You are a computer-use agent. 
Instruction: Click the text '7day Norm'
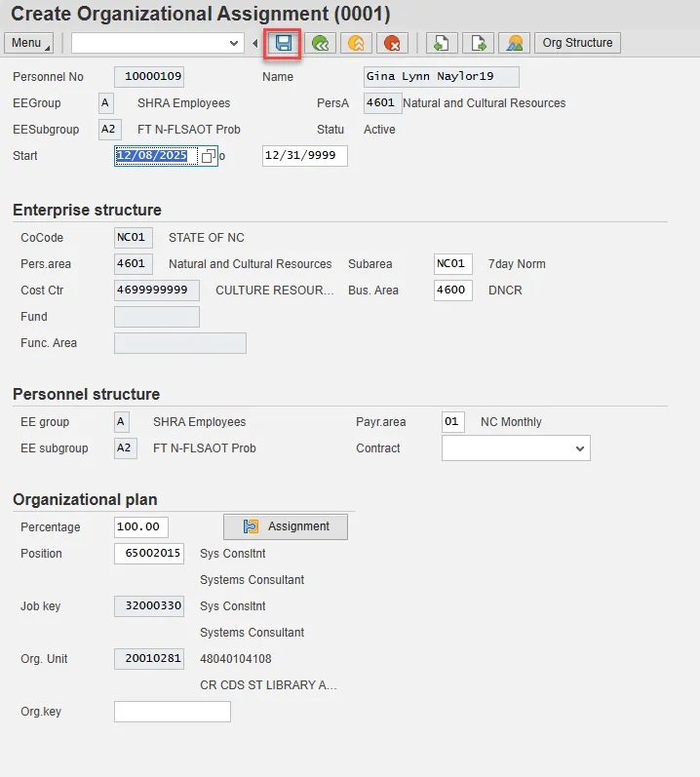coord(517,264)
